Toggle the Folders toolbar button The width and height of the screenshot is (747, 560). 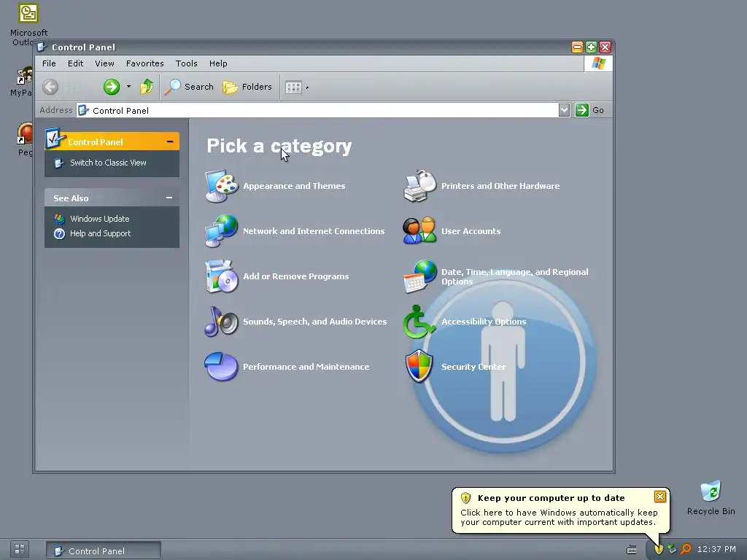click(x=247, y=87)
